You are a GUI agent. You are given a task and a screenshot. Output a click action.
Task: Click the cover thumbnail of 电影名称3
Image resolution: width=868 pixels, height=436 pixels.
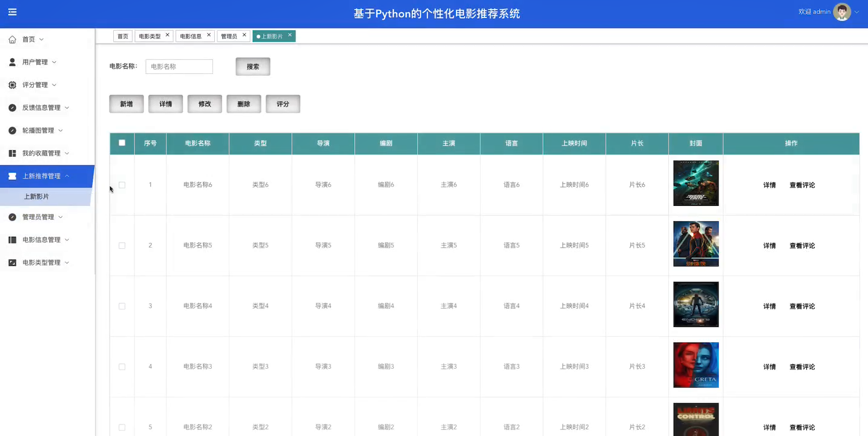pyautogui.click(x=695, y=365)
